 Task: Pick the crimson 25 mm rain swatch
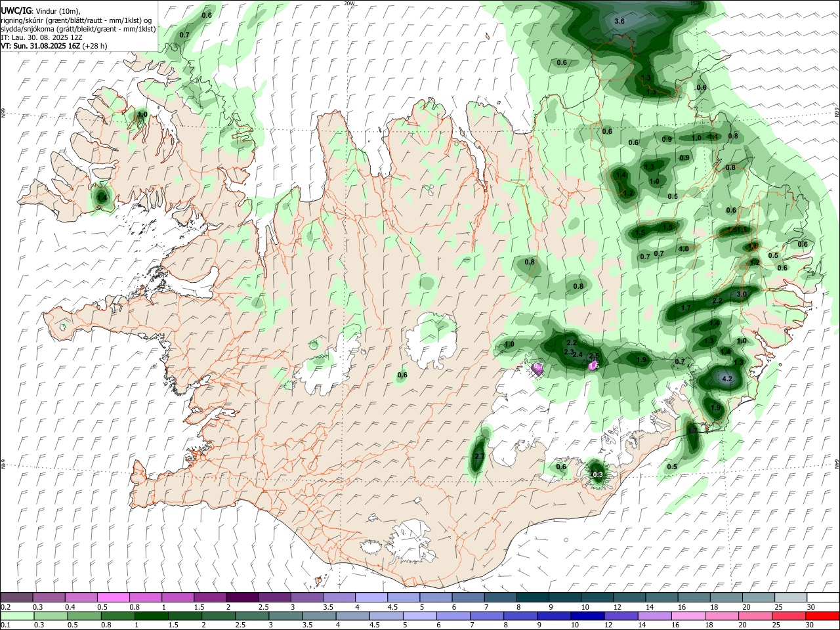tap(787, 616)
